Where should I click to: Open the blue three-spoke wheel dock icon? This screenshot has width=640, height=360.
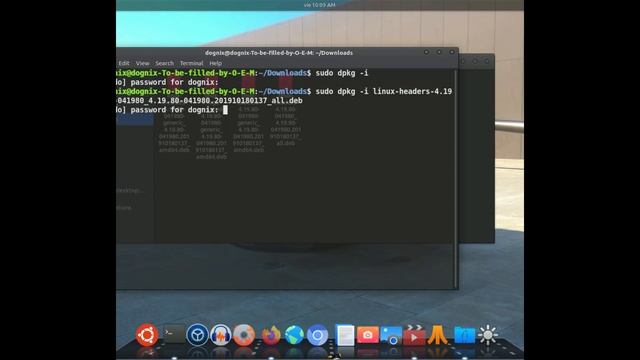coord(198,335)
